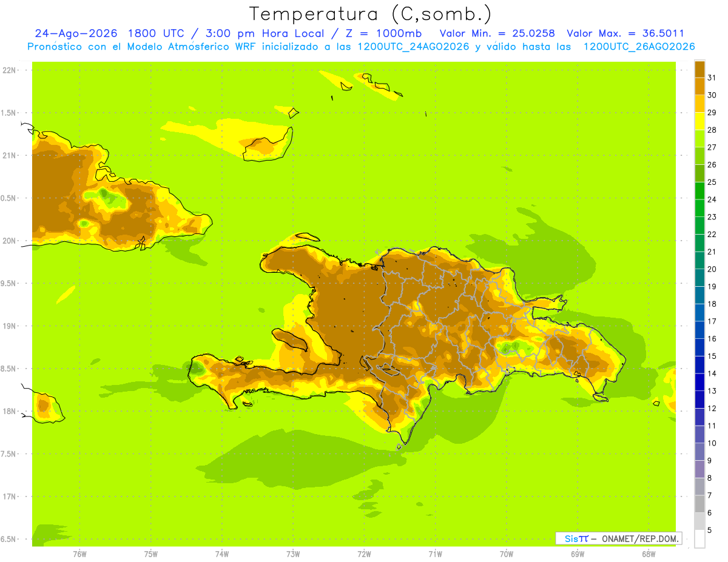Click the colorbar label '31'
728x562 pixels.
(712, 78)
